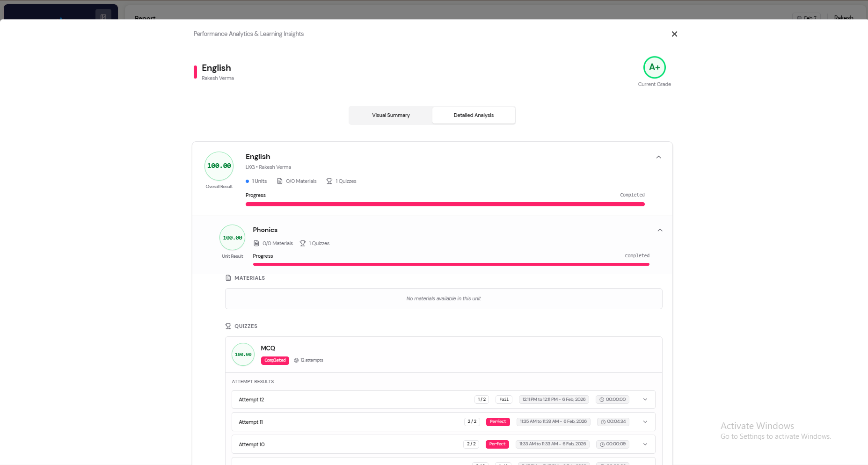The image size is (868, 465).
Task: Click the clock icon in Attempt 11 row
Action: coord(603,422)
